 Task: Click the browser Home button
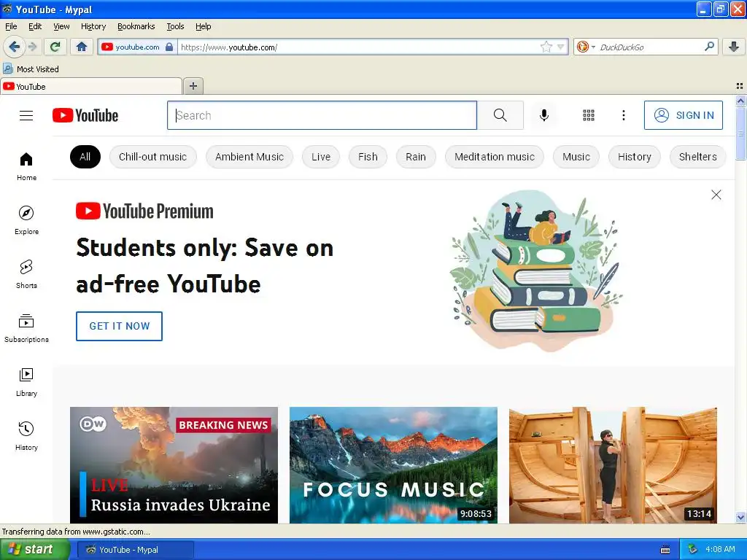[x=82, y=47]
